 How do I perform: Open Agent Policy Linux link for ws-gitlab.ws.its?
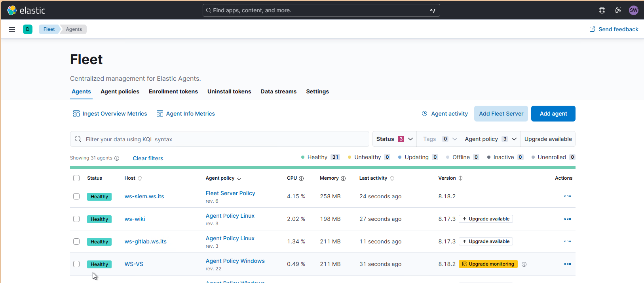pyautogui.click(x=230, y=238)
